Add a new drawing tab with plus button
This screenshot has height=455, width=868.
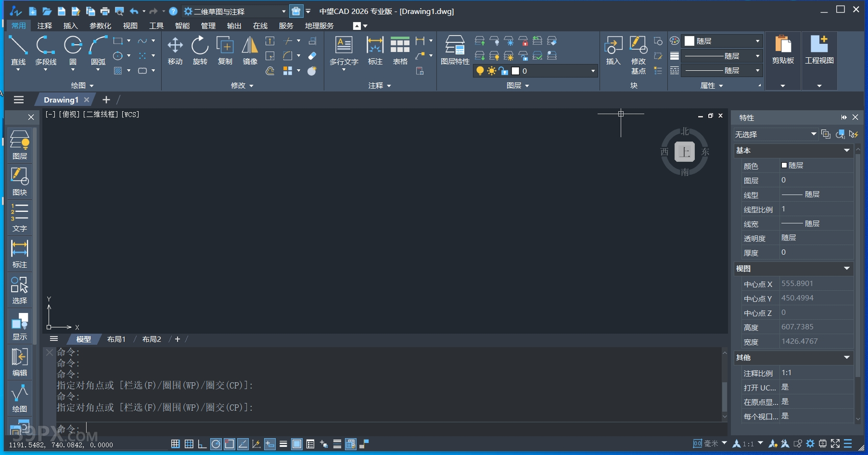tap(106, 100)
